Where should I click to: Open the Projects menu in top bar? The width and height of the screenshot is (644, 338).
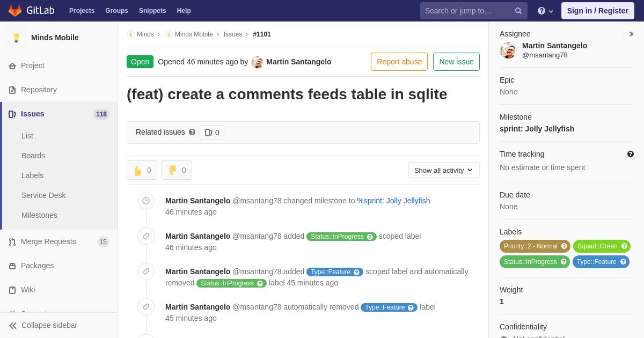point(82,11)
